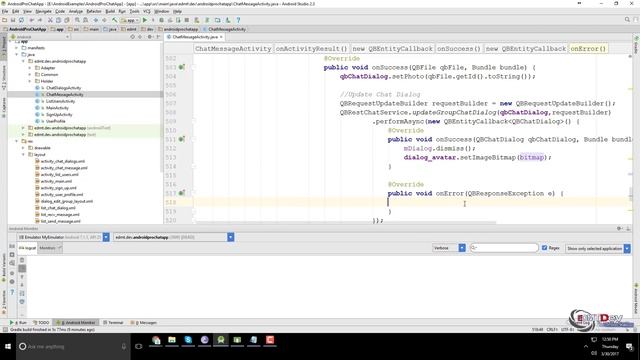Open the Windows Start menu
The image size is (640, 360).
[x=8, y=346]
